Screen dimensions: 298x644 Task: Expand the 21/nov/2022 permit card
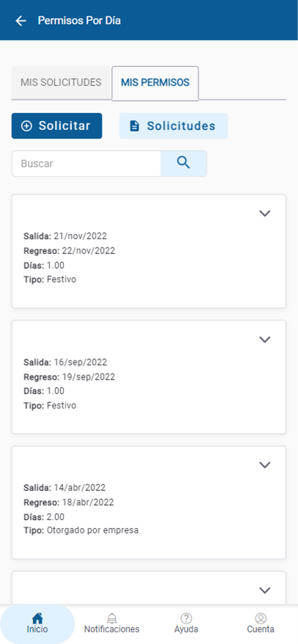click(265, 213)
